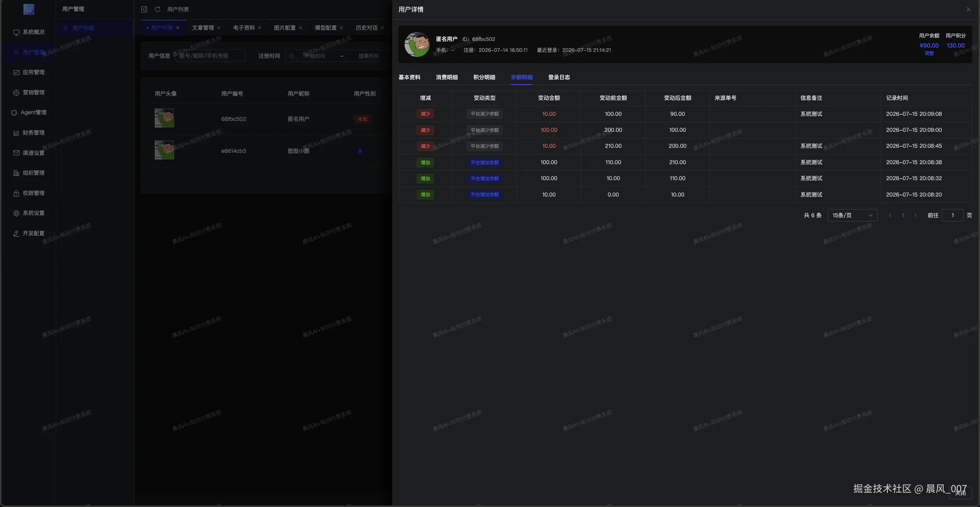Click the refresh icon in the header

pos(157,9)
